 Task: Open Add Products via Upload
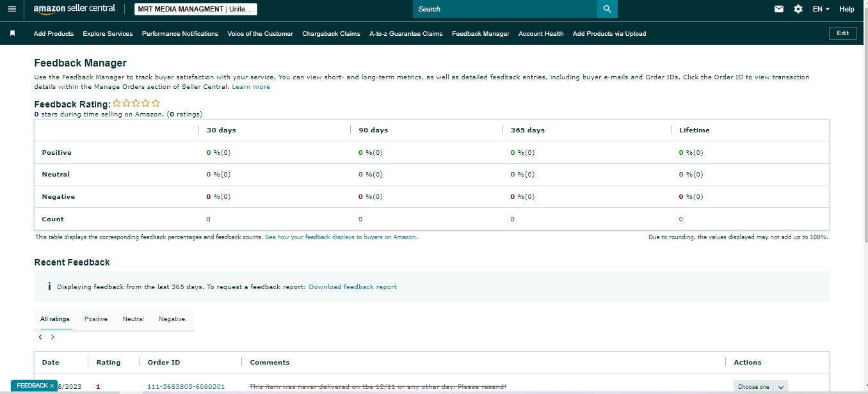click(x=609, y=33)
